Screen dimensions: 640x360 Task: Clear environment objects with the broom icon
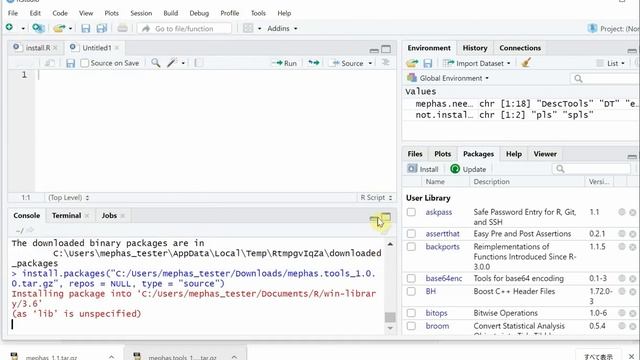point(526,62)
